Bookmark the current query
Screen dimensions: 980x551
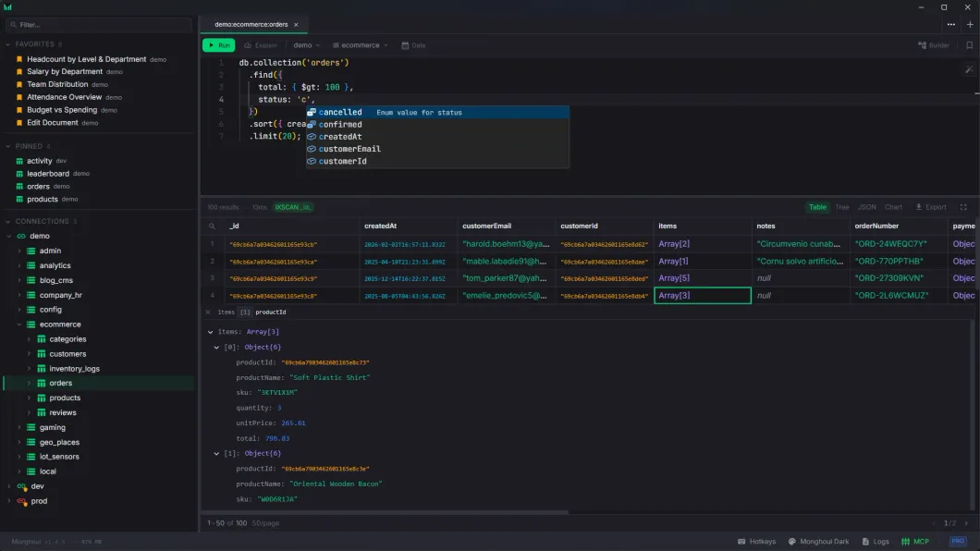[968, 44]
